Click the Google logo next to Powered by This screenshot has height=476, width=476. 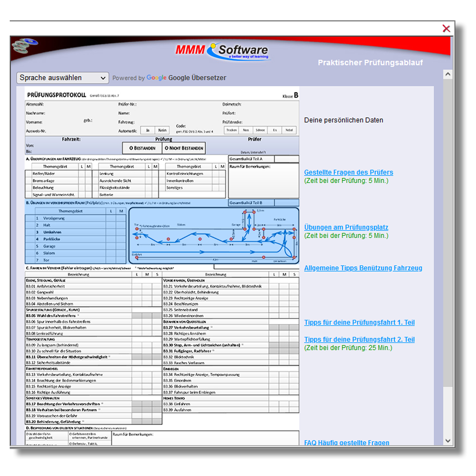click(x=156, y=78)
